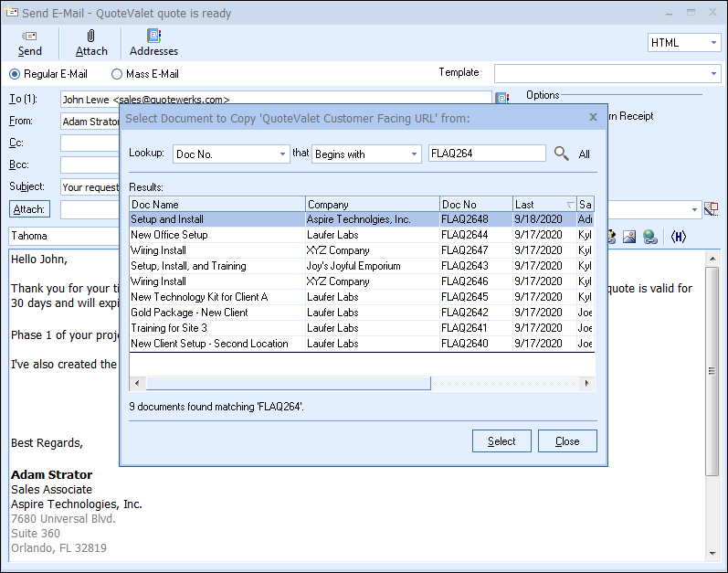
Task: Click the Send envelope icon in toolbar
Action: (29, 36)
